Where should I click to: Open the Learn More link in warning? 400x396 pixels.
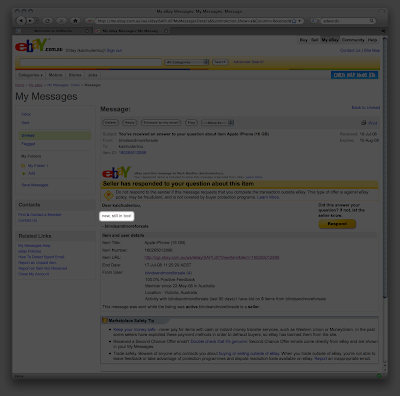point(268,197)
